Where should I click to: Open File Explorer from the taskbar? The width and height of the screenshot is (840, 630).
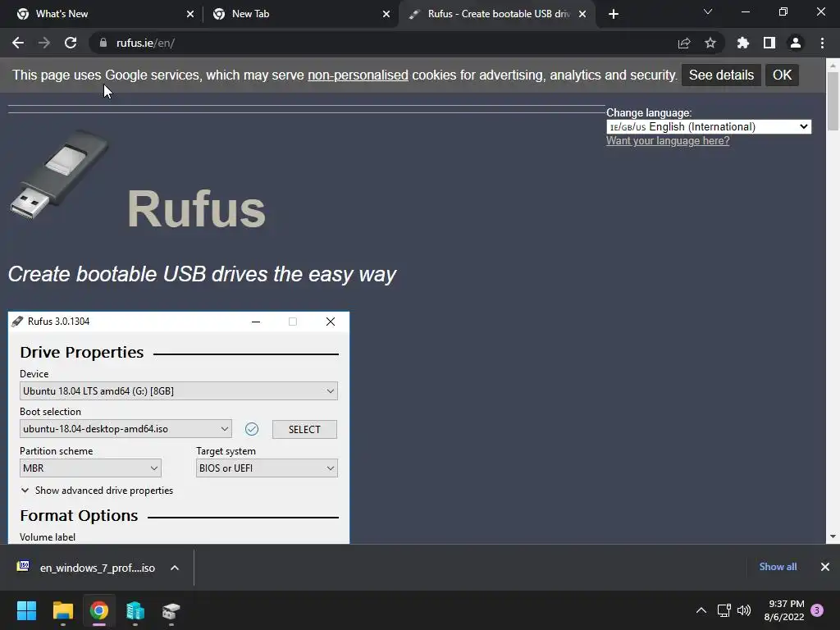pos(62,610)
